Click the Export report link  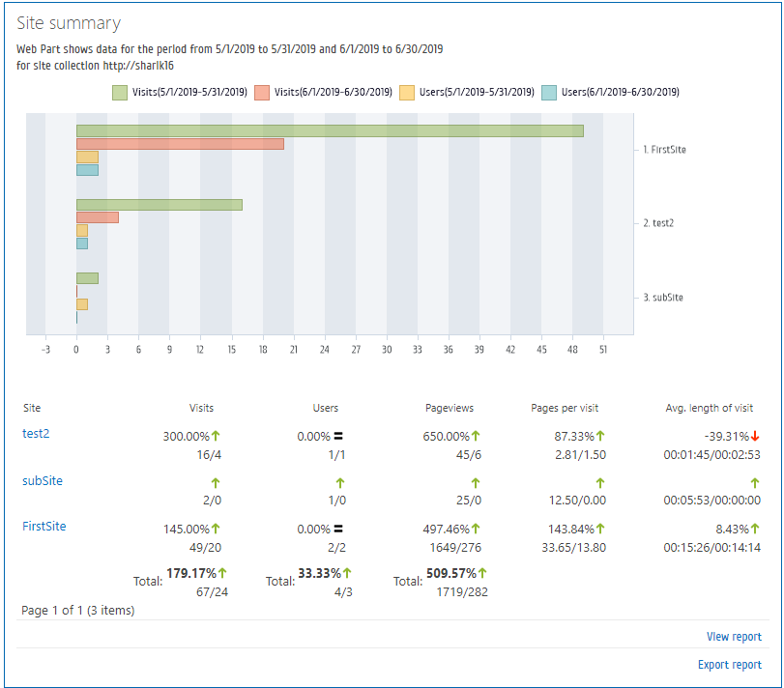tap(730, 665)
